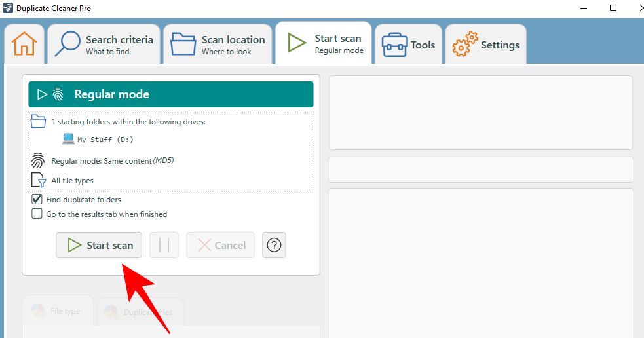Open the Tools tab

408,45
